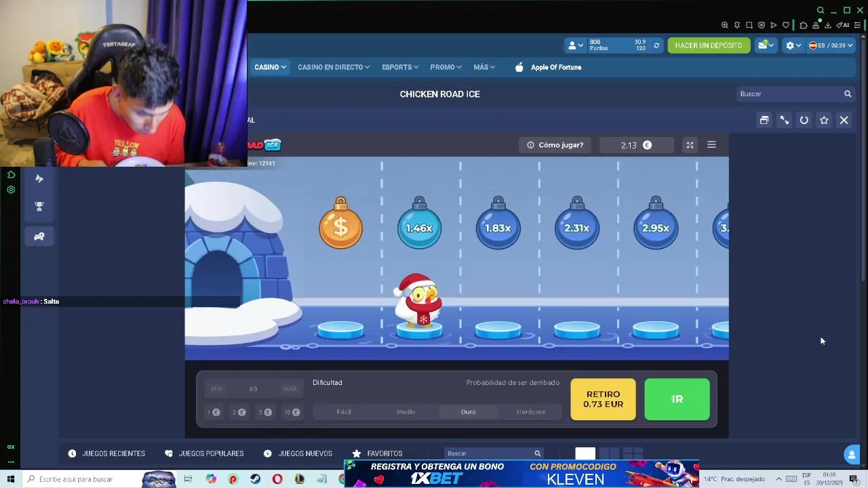Image resolution: width=868 pixels, height=488 pixels.
Task: Open JUEGOS NUEVOS tab
Action: tap(298, 453)
